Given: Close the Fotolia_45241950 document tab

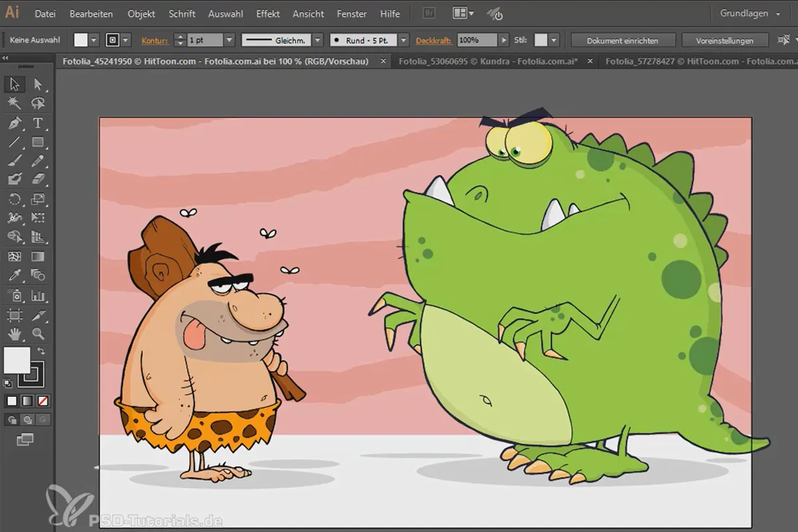Looking at the screenshot, I should coord(383,61).
